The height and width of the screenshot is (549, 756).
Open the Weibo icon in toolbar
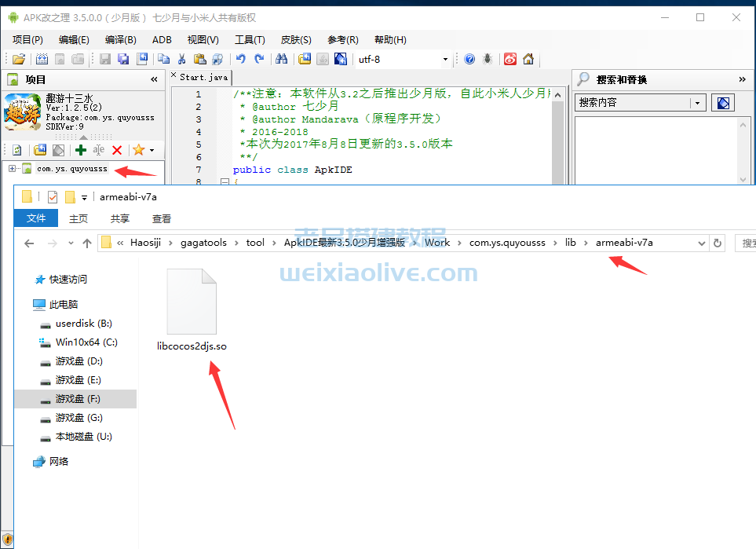509,59
